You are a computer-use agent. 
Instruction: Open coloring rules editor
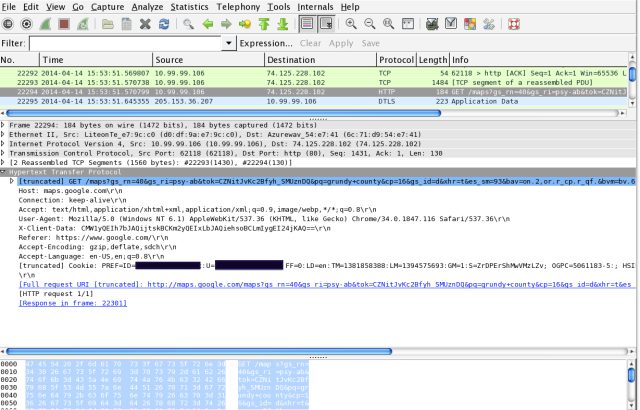pyautogui.click(x=470, y=24)
